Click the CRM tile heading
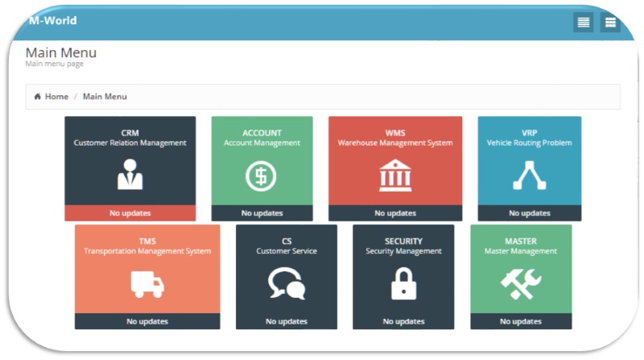The height and width of the screenshot is (360, 644). pos(130,133)
